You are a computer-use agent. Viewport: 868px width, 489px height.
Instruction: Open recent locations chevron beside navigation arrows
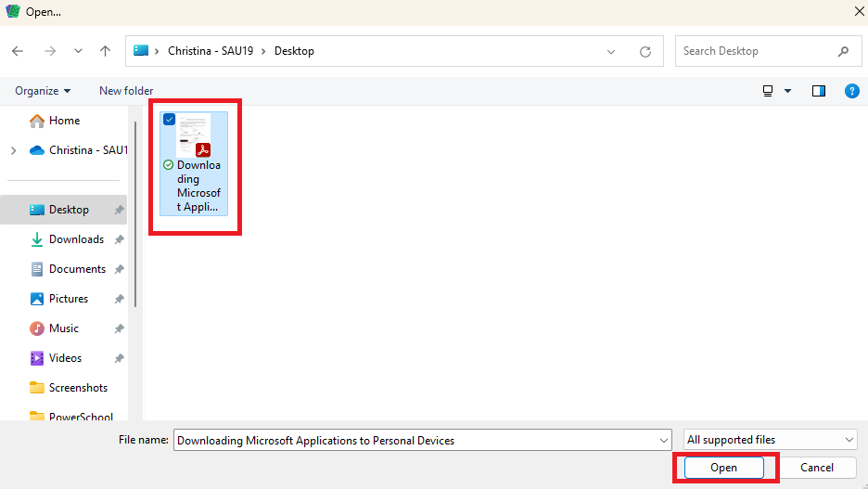[78, 51]
